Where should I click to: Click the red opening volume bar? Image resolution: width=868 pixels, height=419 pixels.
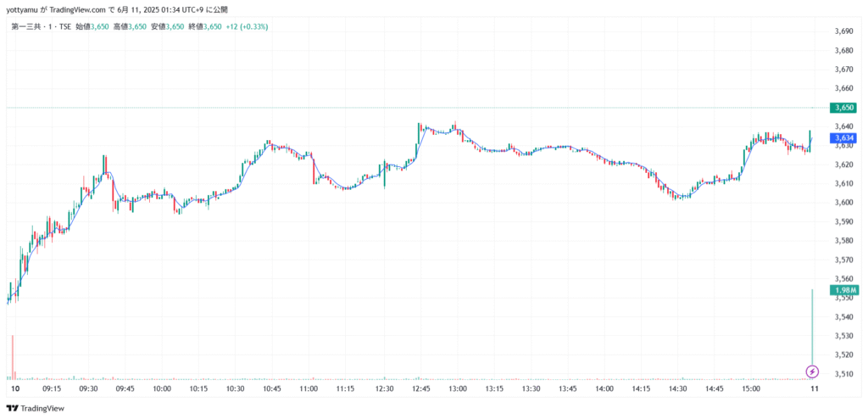pyautogui.click(x=12, y=357)
